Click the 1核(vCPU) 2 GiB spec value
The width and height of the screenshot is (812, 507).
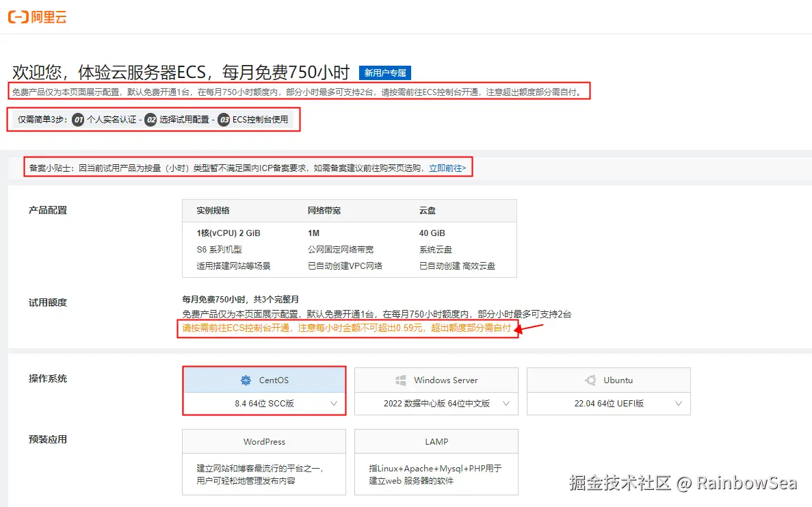(x=228, y=233)
